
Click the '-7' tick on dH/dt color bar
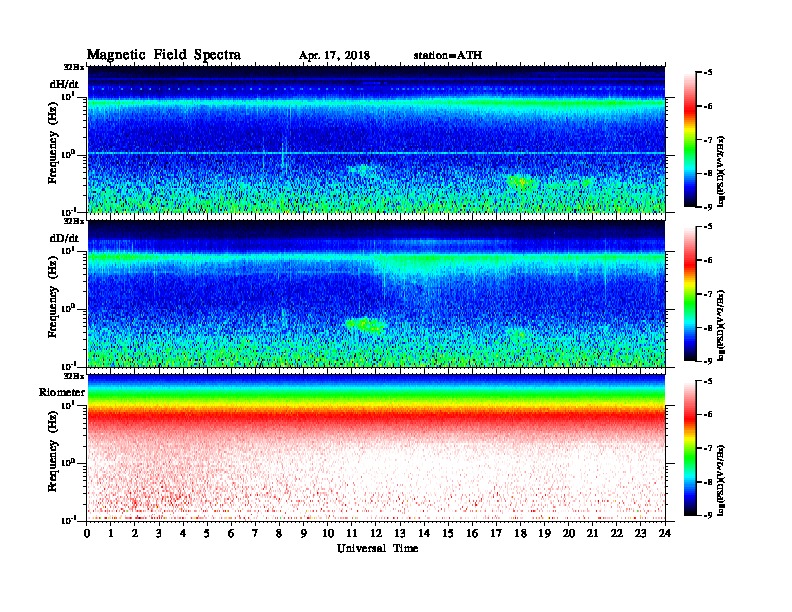click(709, 140)
